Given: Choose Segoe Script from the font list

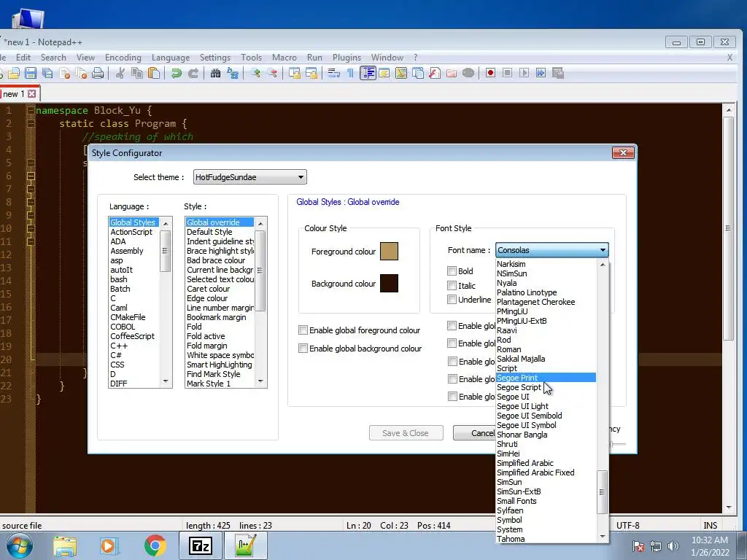Looking at the screenshot, I should coord(546,387).
